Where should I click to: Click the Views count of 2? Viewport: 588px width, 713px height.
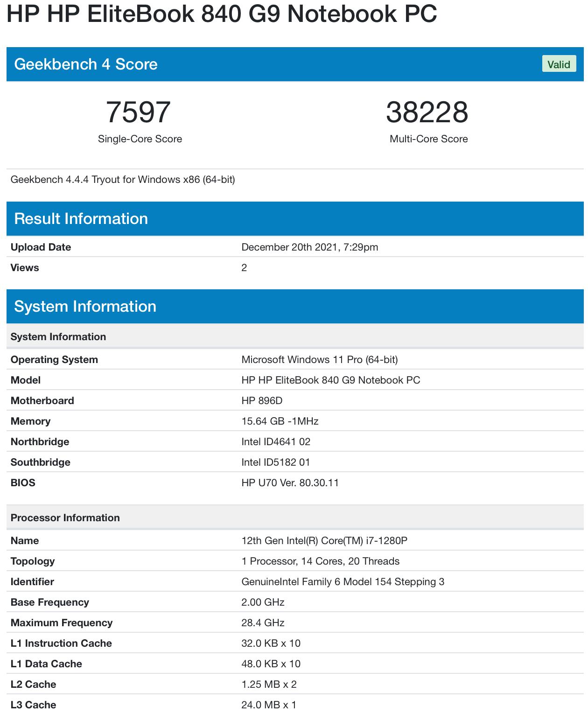[x=243, y=267]
